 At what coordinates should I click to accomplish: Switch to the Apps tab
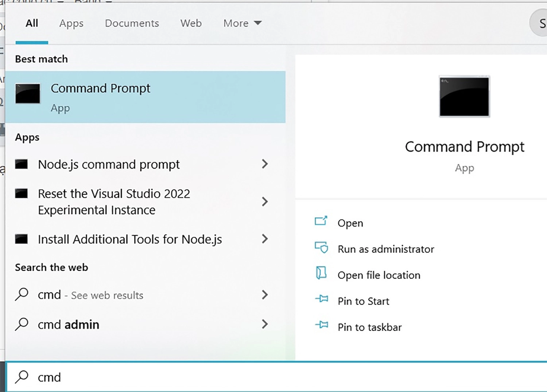71,23
